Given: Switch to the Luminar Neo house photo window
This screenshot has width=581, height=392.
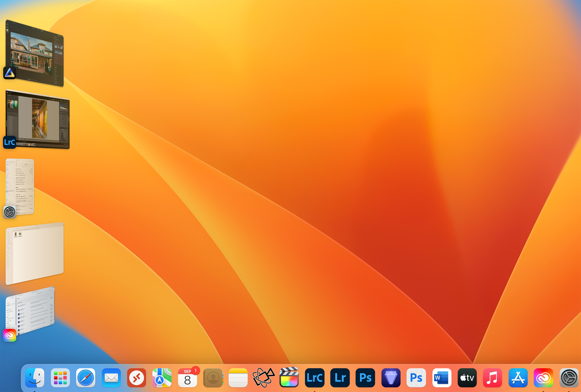Looking at the screenshot, I should [35, 53].
